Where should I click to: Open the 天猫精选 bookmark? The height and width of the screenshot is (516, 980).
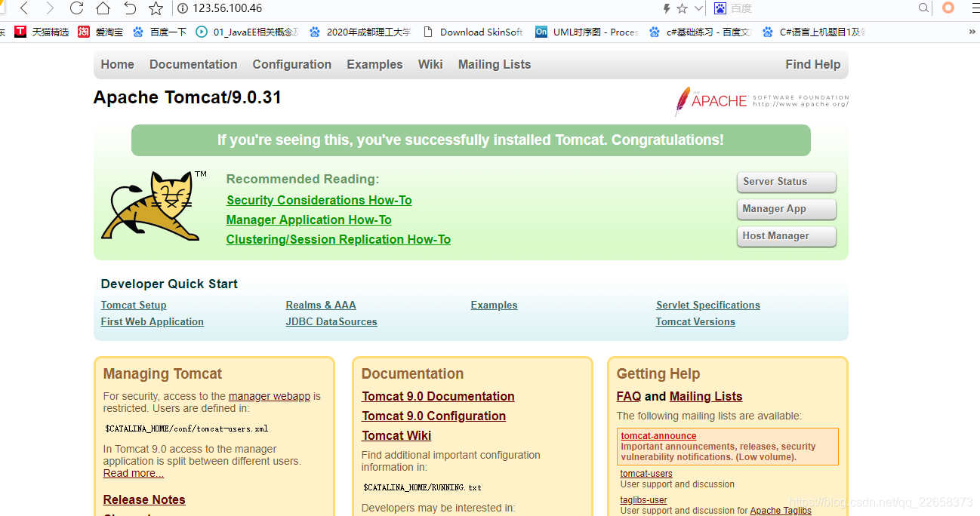42,32
